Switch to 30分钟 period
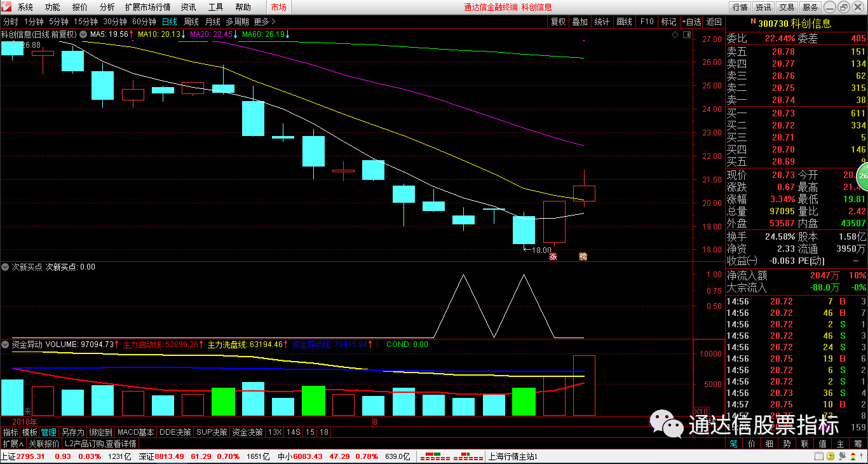 (x=115, y=22)
